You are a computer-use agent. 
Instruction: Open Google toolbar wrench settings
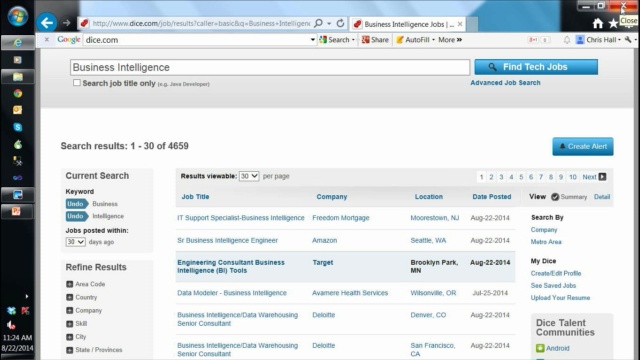tap(629, 40)
